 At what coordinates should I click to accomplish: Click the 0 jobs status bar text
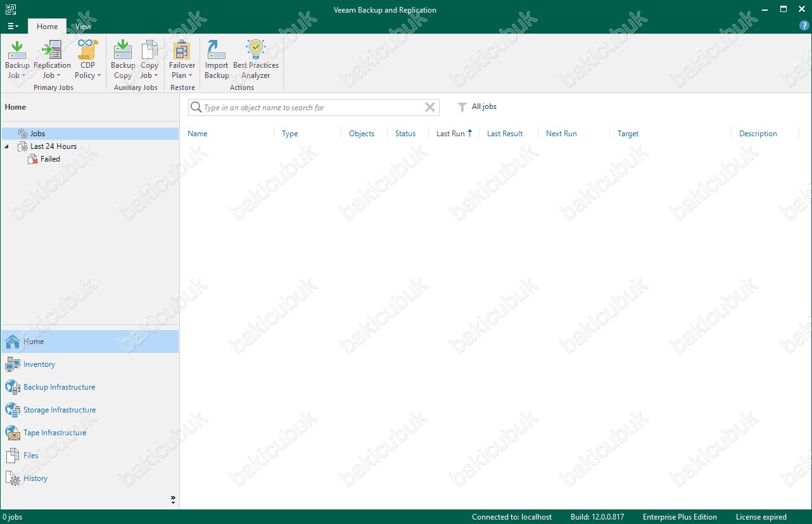12,517
